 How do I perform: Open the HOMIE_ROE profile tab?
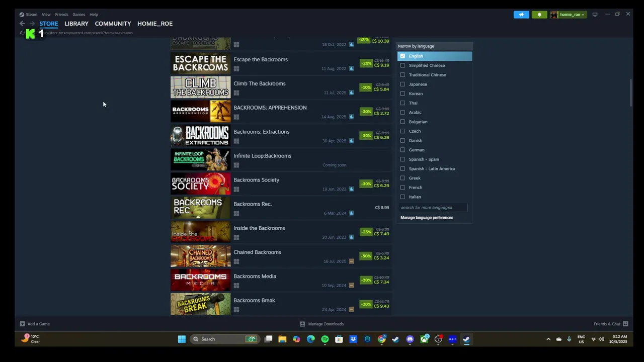click(155, 24)
